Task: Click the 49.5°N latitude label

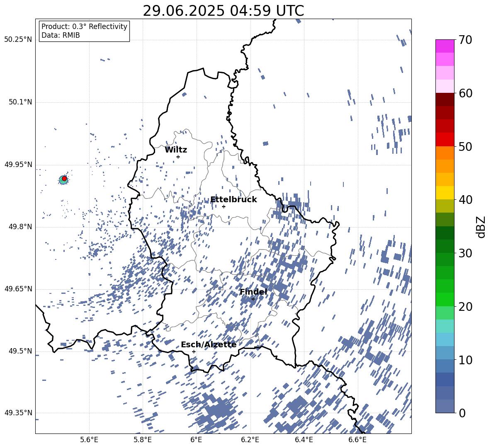Action: [x=20, y=351]
